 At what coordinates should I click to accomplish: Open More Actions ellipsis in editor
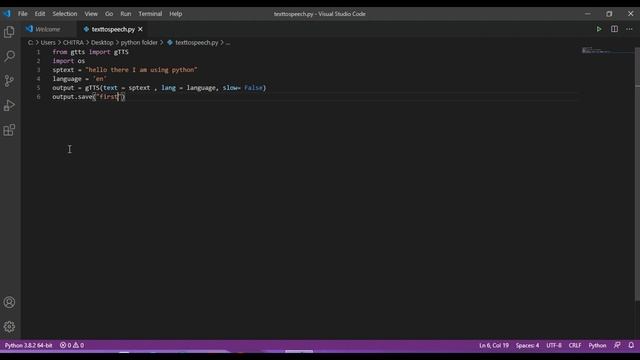[x=629, y=29]
